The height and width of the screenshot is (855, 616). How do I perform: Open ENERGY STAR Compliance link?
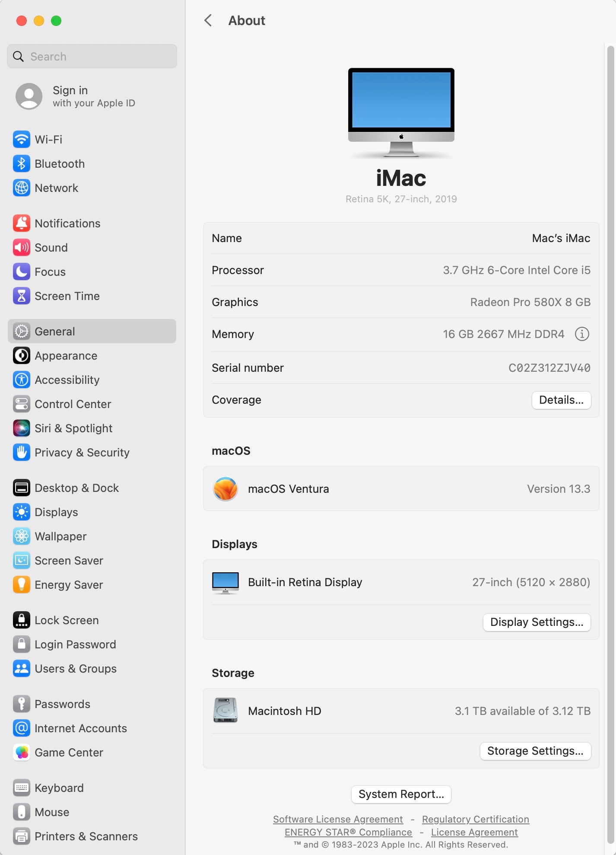point(348,832)
